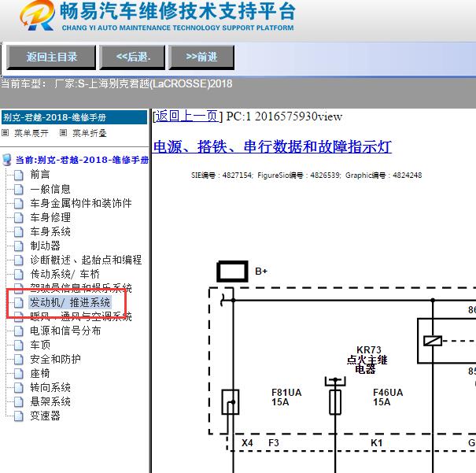The image size is (476, 473).
Task: Click the page icon next to 变速器
Action: click(x=19, y=416)
